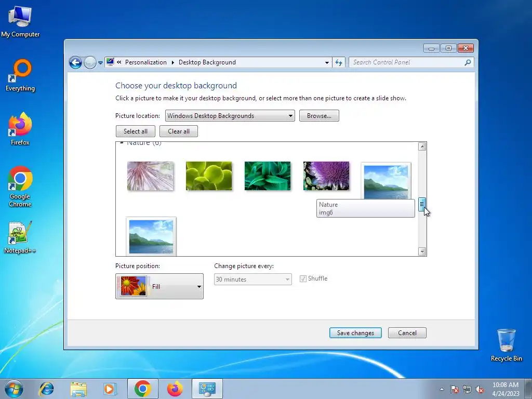Click the muted volume tray icon
The image size is (532, 399).
point(480,389)
